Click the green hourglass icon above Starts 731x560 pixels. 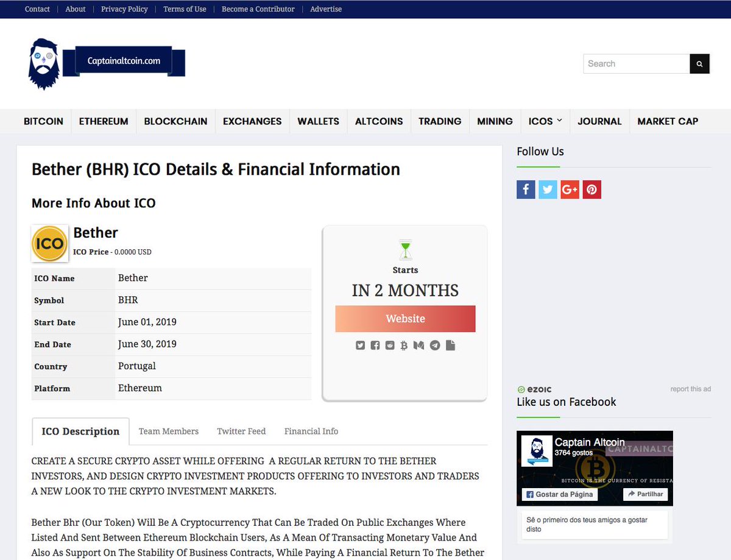click(x=405, y=249)
